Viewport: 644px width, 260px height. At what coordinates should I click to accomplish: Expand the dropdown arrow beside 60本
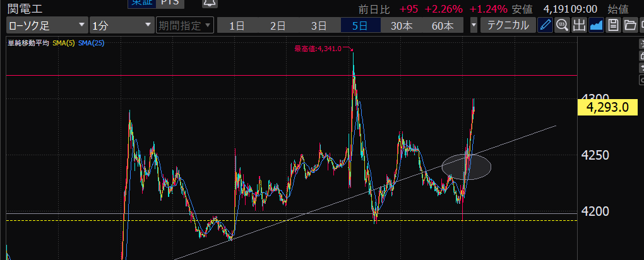coord(474,26)
